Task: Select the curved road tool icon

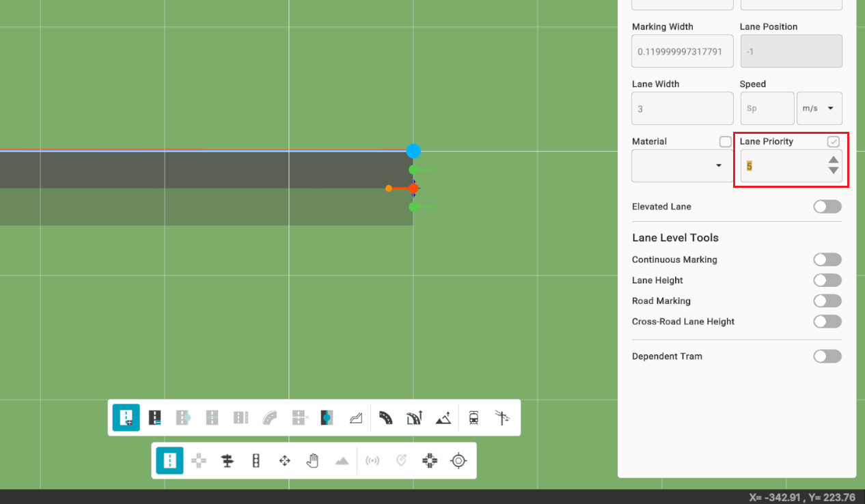Action: (386, 418)
